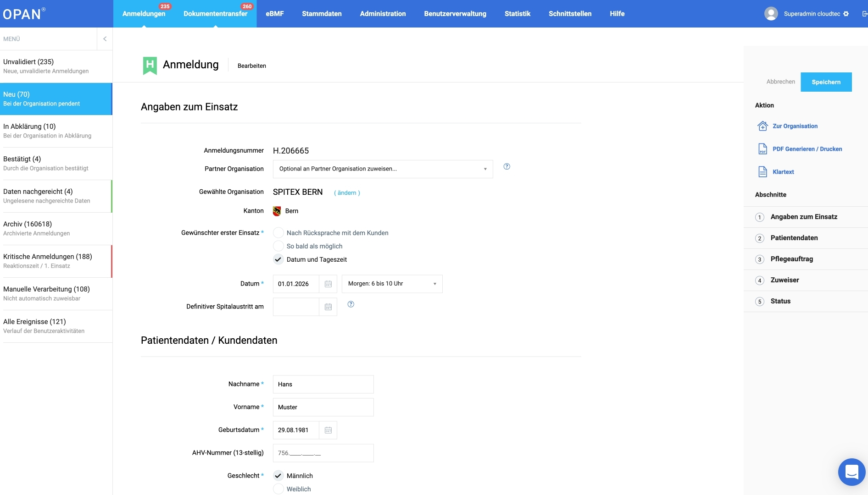Viewport: 868px width, 495px height.
Task: Open calendar for Definitiver Spitalaustritt
Action: [328, 307]
